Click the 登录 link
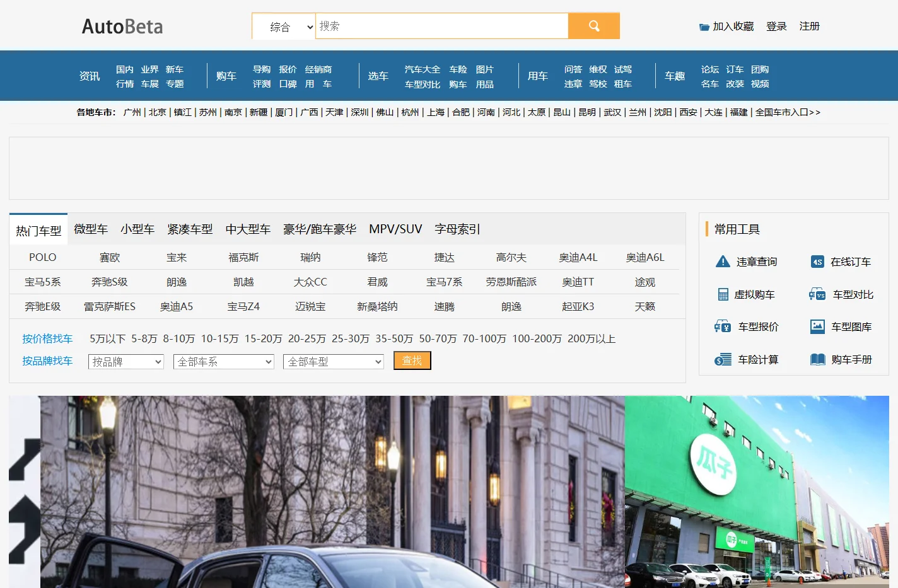 click(776, 26)
